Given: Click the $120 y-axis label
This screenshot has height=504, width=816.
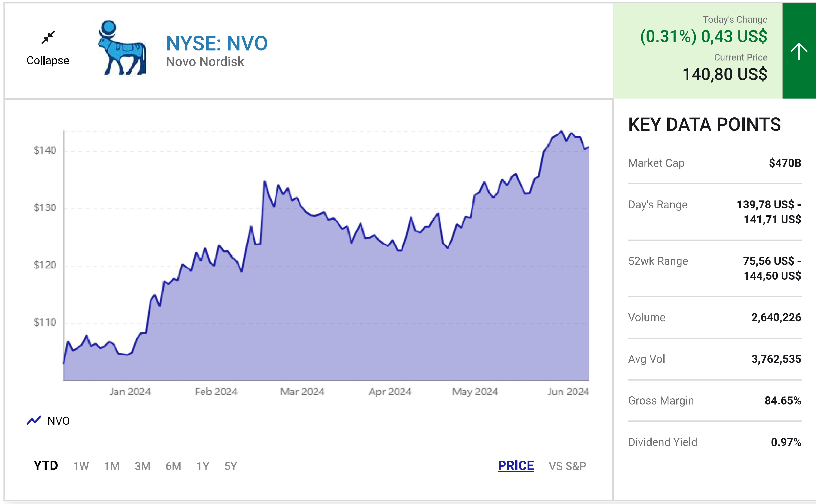Looking at the screenshot, I should 45,265.
